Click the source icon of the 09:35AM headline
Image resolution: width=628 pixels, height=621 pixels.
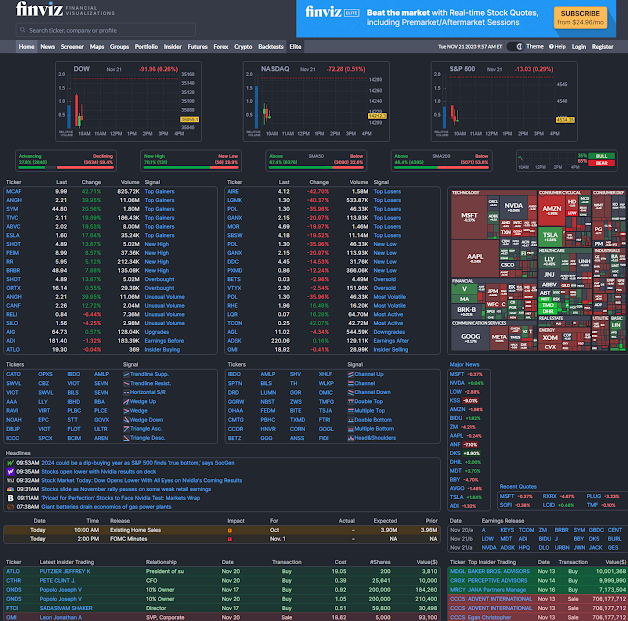click(x=10, y=472)
